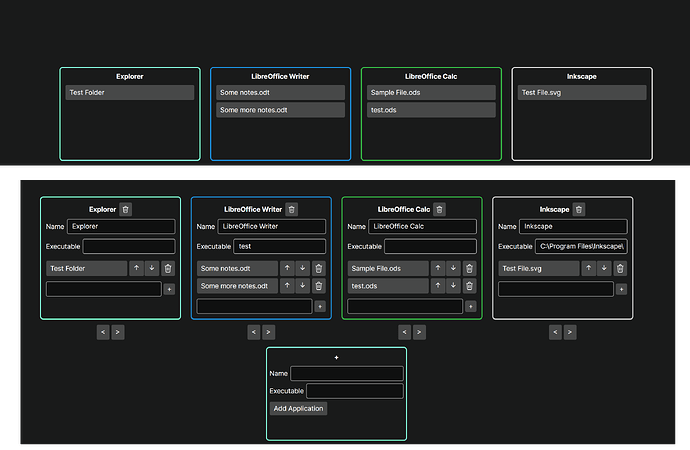Focus Name field of new application card

click(347, 373)
